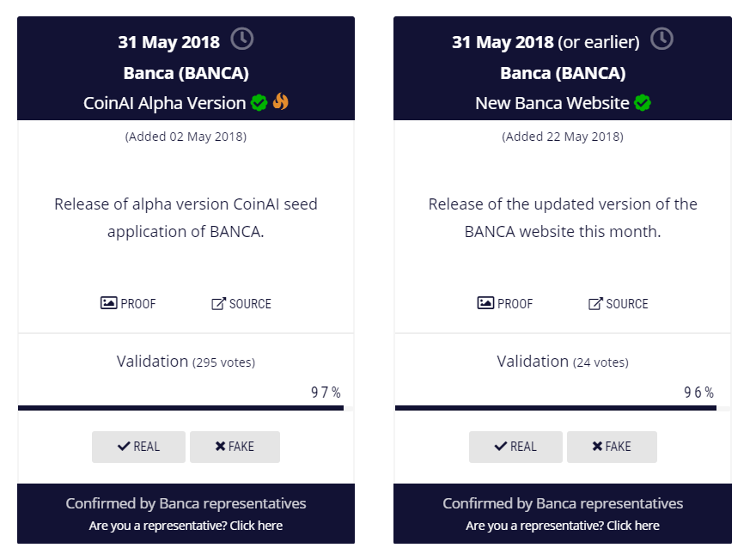Image resolution: width=756 pixels, height=560 pixels.
Task: Vote FAKE on CoinAI Alpha Version event
Action: tap(235, 447)
